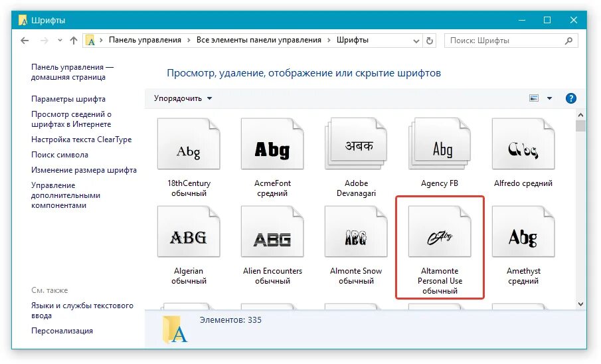Open Просмотр сведений о шрифтах в Интернете
Viewport: 601px width, 364px height.
point(71,119)
